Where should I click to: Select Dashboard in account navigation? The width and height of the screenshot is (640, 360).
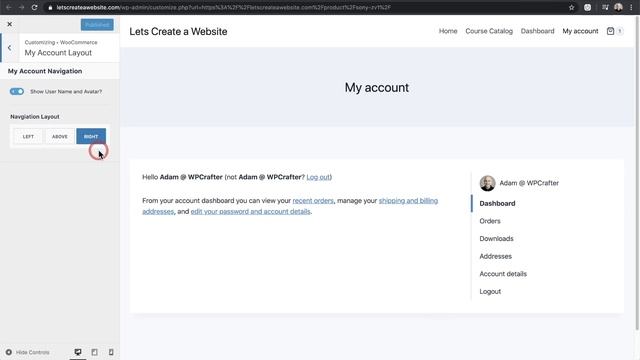497,203
